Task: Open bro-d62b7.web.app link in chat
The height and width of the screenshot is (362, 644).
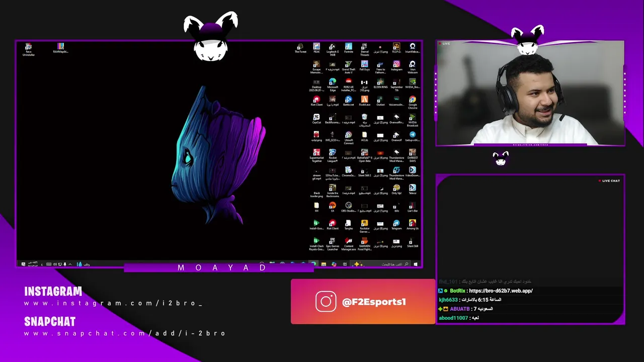Action: coord(500,291)
